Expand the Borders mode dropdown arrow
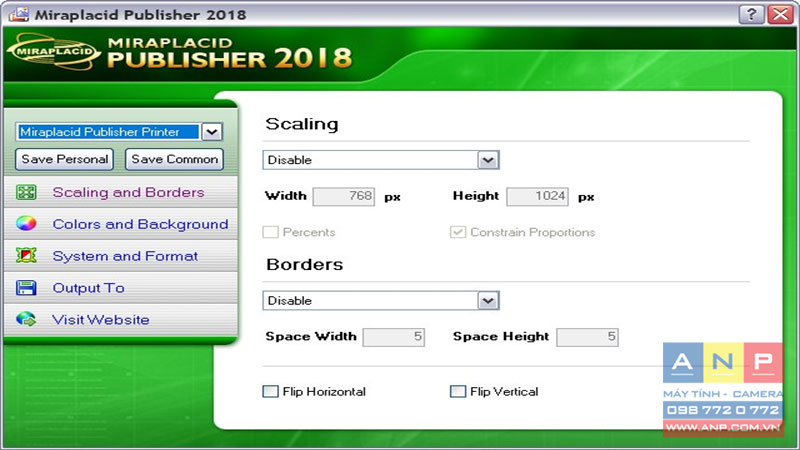This screenshot has width=800, height=450. [x=488, y=301]
